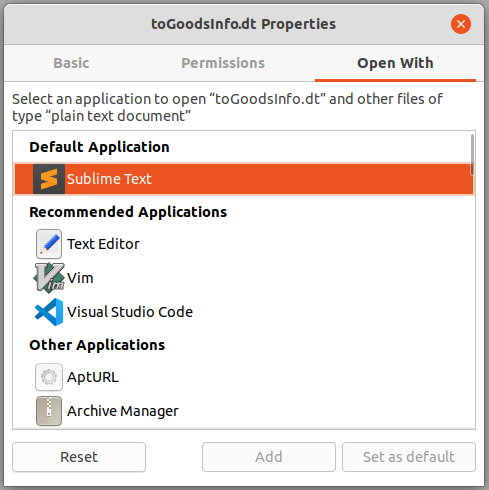Click the Set as default button
This screenshot has height=490, width=489.
coord(409,457)
